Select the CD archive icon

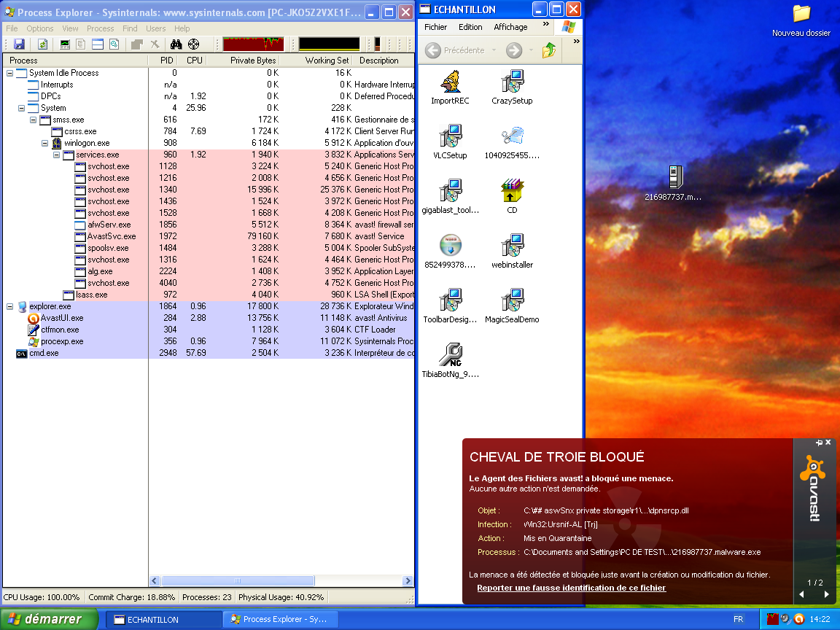[512, 197]
